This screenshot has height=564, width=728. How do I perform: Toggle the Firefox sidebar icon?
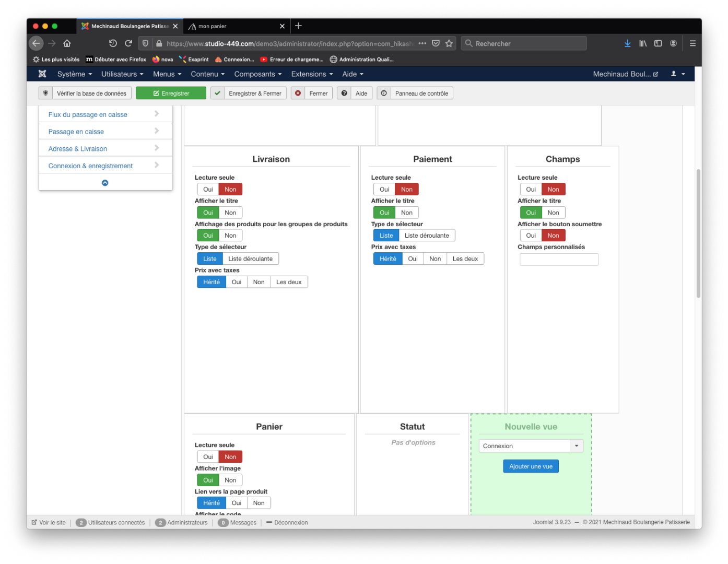[658, 43]
